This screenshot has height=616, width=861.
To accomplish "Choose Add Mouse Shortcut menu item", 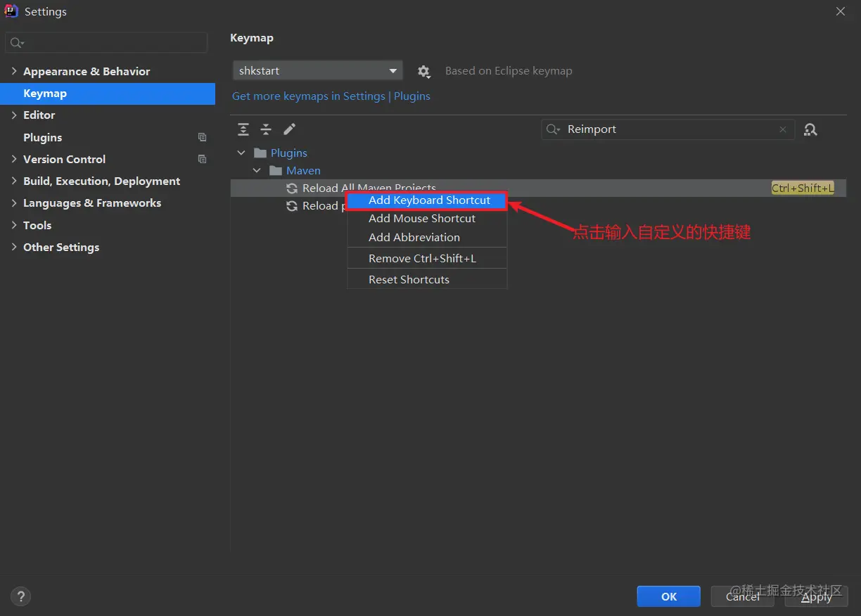I will pos(427,219).
